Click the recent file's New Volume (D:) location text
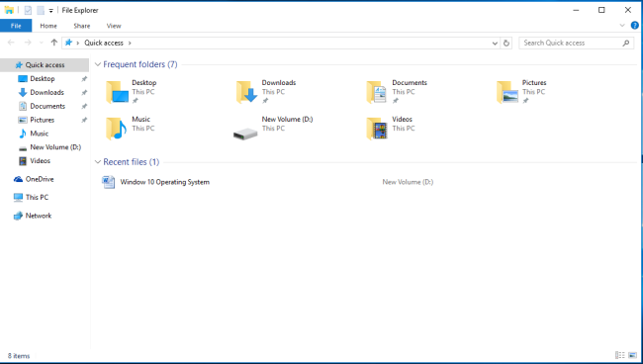Viewport: 643px width, 364px height. (x=408, y=182)
